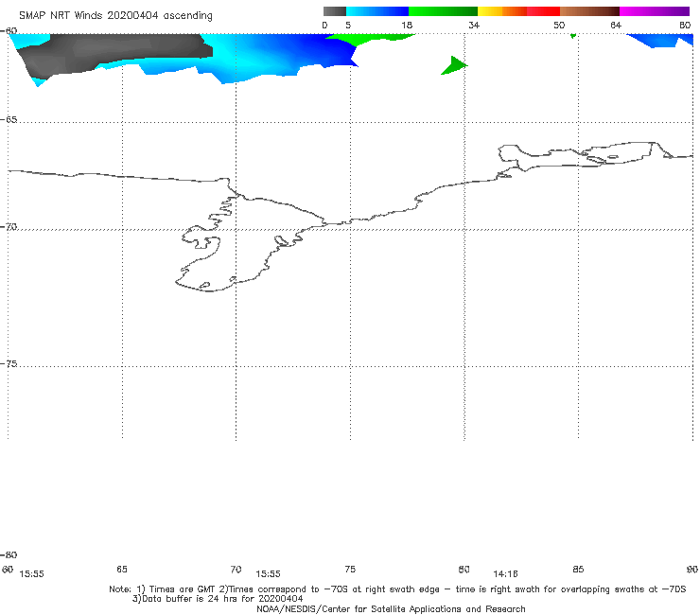700x615 pixels.
Task: Click the '75' longitude axis label
Action: [x=350, y=569]
